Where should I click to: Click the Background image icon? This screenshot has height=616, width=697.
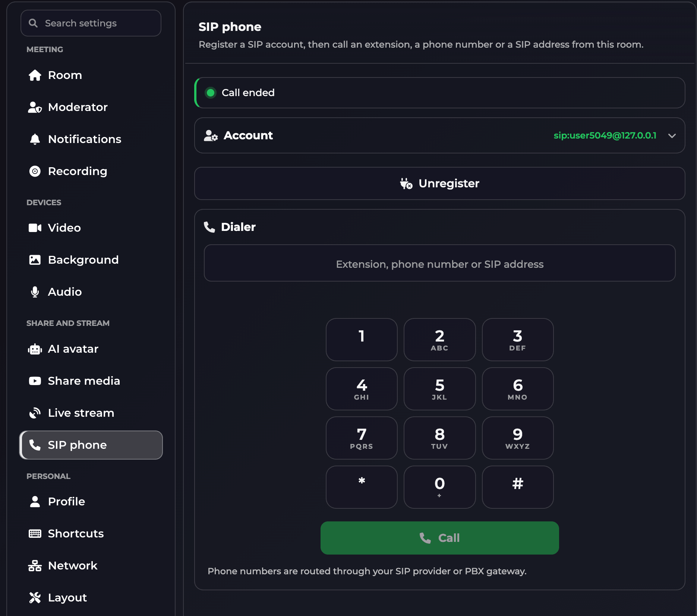click(35, 260)
